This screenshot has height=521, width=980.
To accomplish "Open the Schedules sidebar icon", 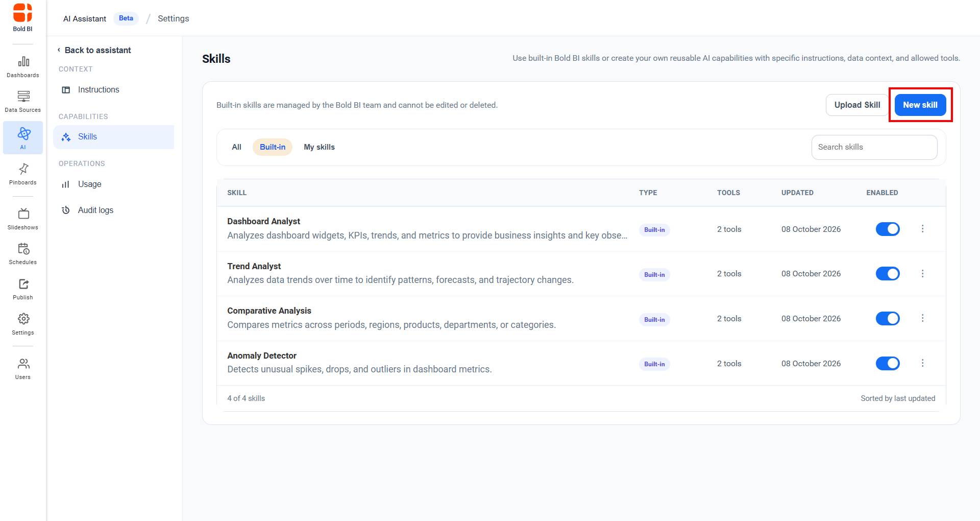I will (x=23, y=254).
